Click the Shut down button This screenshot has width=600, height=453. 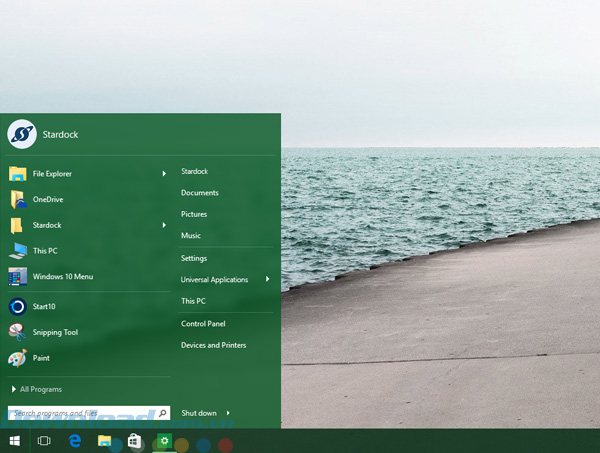198,413
